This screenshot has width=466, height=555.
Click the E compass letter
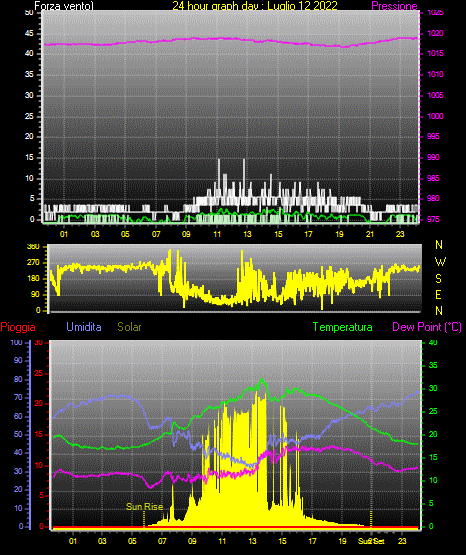[x=438, y=294]
